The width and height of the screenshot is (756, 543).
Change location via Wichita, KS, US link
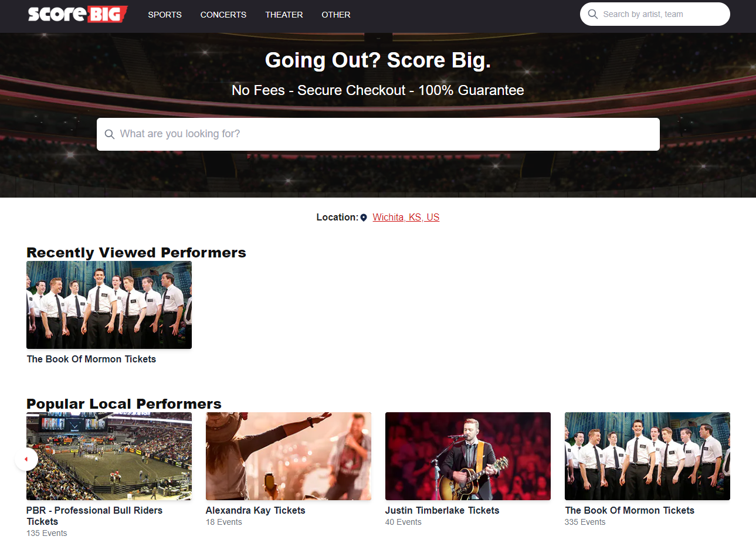pyautogui.click(x=406, y=218)
